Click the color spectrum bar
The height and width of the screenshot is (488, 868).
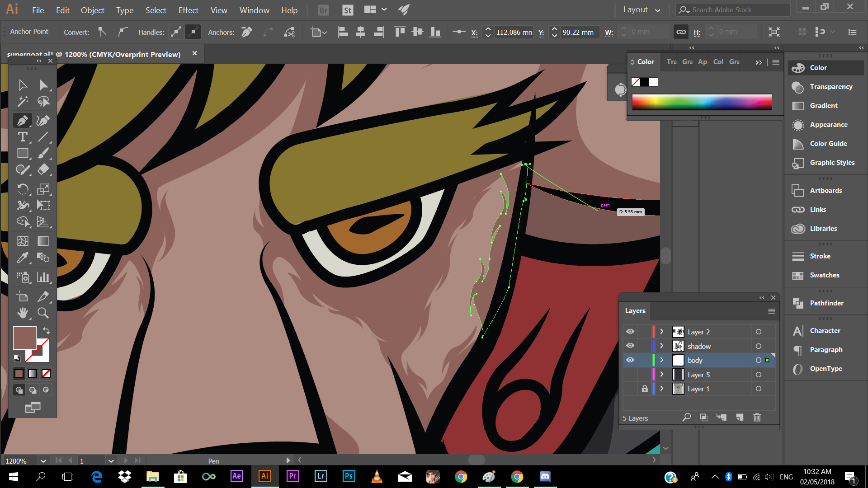click(x=702, y=102)
